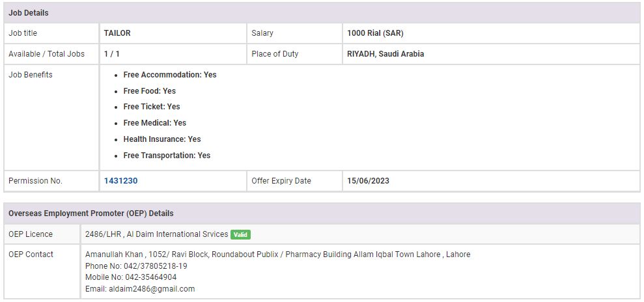644x302 pixels.
Task: Click the Free Ticket benefit item
Action: click(151, 107)
